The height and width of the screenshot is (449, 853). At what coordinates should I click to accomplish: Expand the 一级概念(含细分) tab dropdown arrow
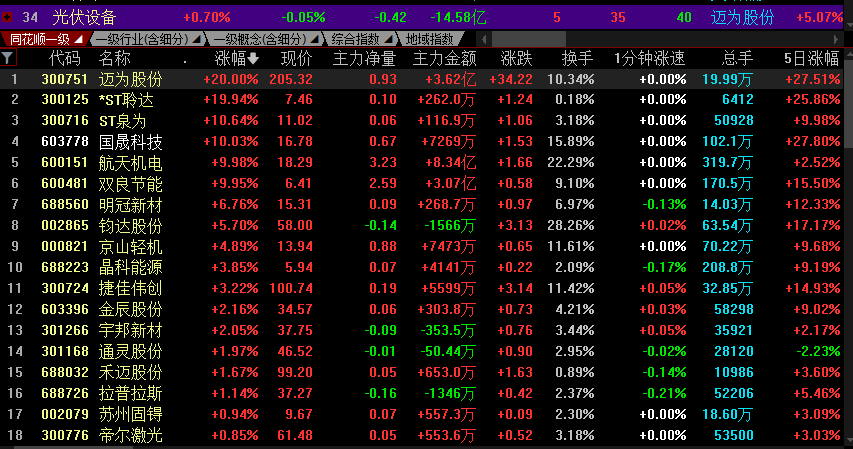(314, 39)
